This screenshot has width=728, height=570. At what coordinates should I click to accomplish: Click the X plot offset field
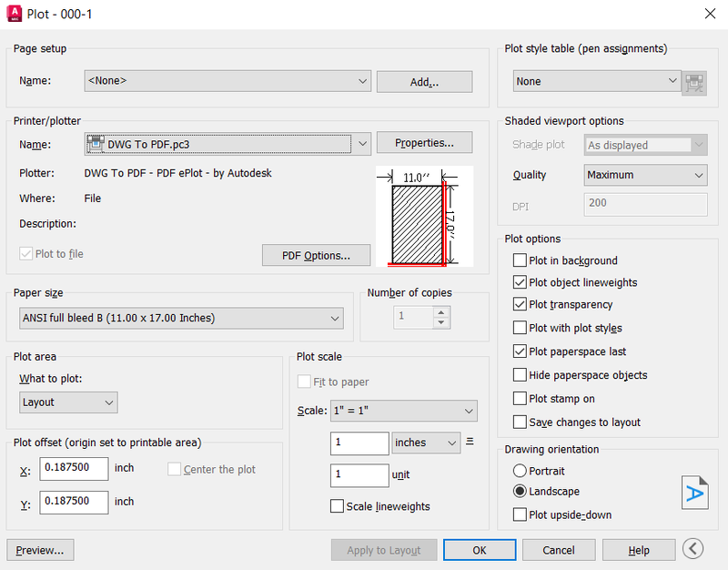pos(74,469)
